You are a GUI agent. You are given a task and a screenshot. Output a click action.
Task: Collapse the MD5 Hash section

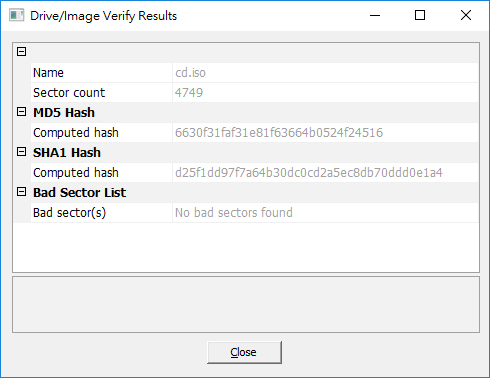pyautogui.click(x=21, y=112)
